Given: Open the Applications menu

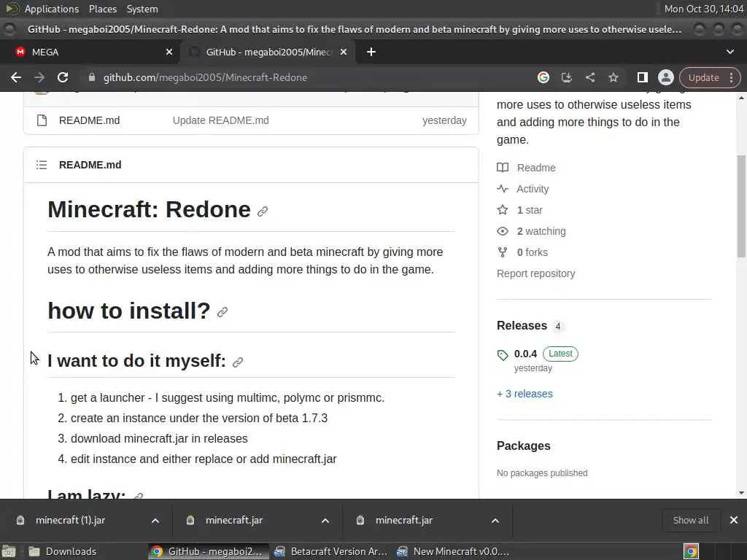Looking at the screenshot, I should click(x=52, y=9).
